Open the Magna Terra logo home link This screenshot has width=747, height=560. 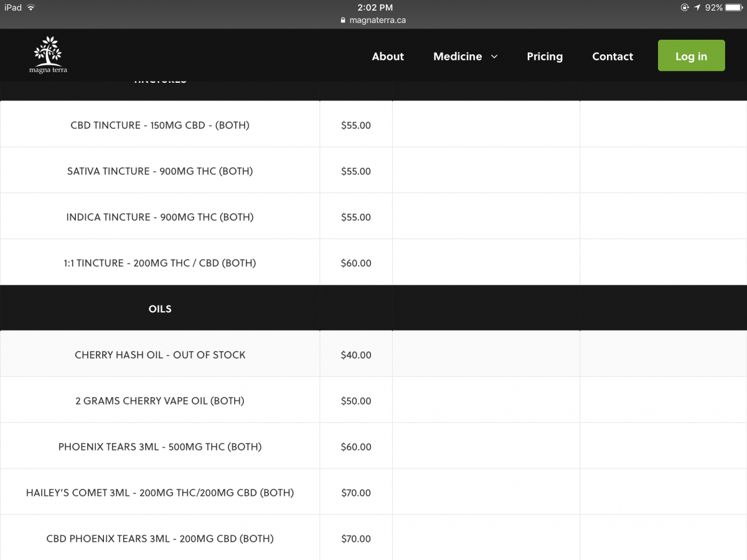point(48,55)
